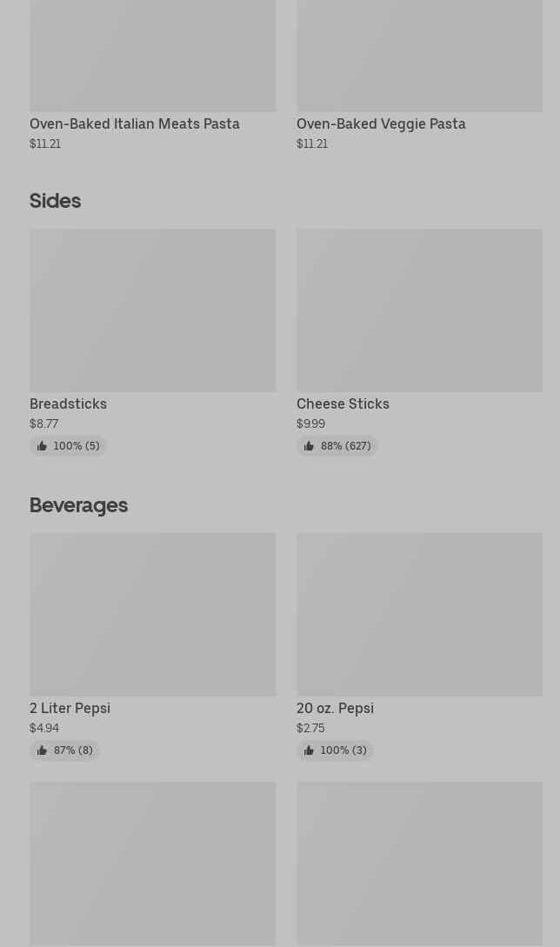Choose the 20 oz. Pepsi name
The image size is (560, 947).
pos(335,708)
